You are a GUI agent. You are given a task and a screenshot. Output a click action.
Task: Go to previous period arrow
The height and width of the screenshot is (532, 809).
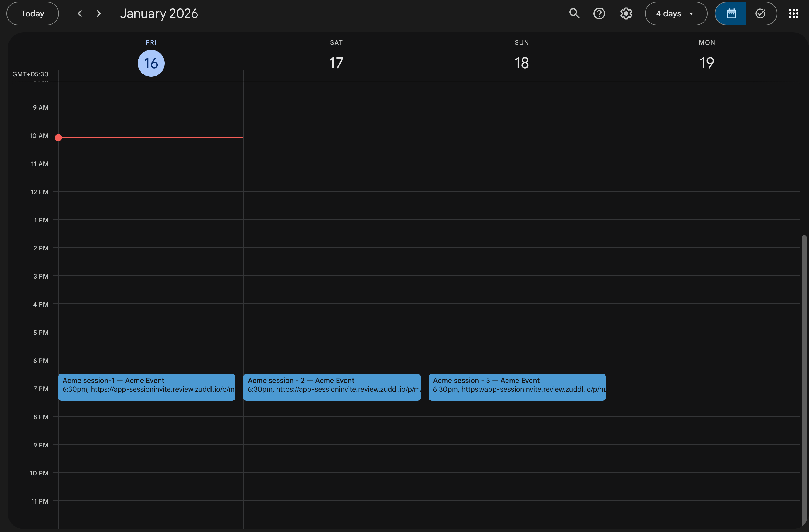point(80,13)
